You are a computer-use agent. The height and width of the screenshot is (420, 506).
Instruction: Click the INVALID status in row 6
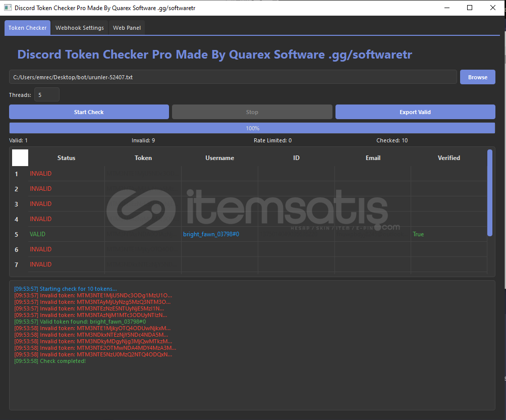[x=41, y=249]
